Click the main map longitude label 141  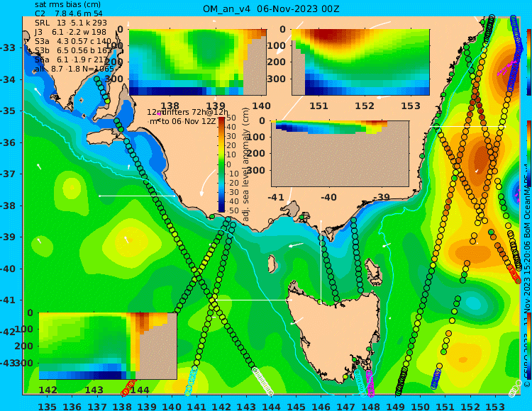pos(196,407)
